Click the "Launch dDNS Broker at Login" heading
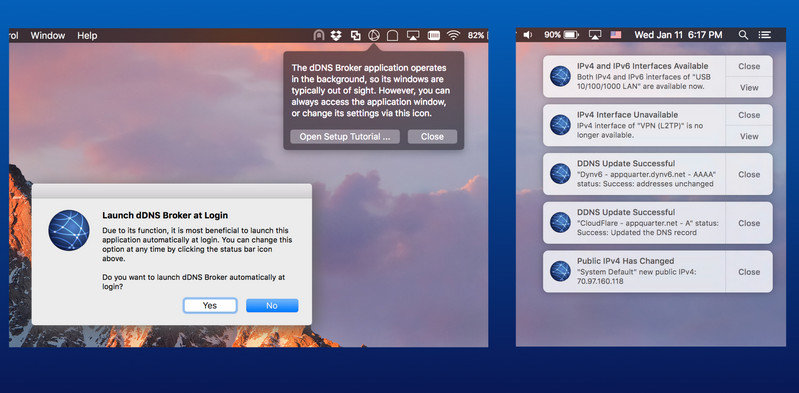799x393 pixels. (165, 215)
